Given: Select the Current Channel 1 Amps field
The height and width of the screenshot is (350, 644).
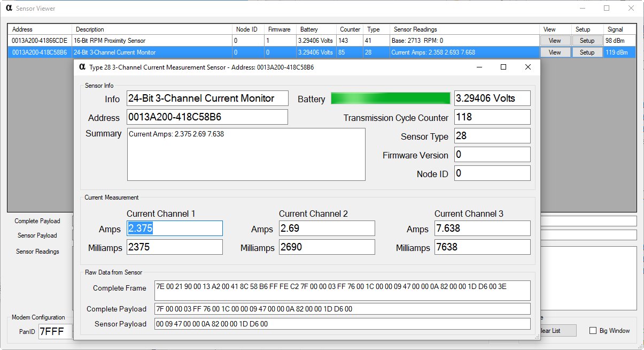Looking at the screenshot, I should click(175, 229).
